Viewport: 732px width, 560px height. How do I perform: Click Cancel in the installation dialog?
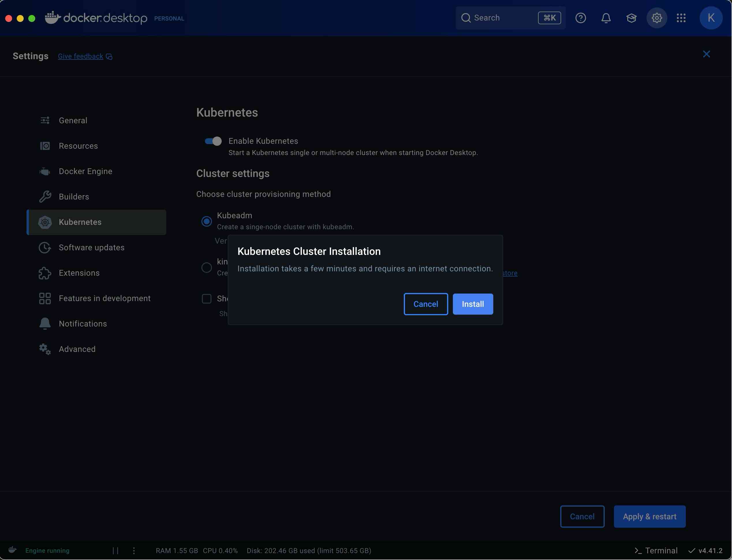425,304
